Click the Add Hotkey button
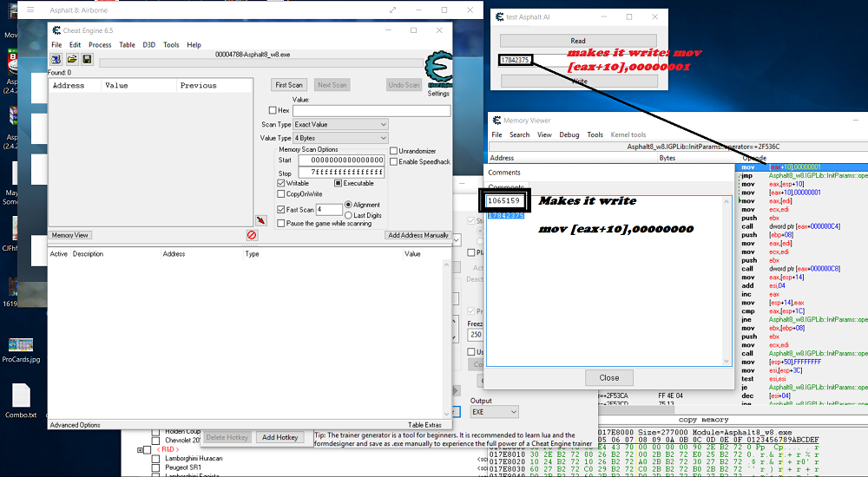868x477 pixels. [279, 437]
